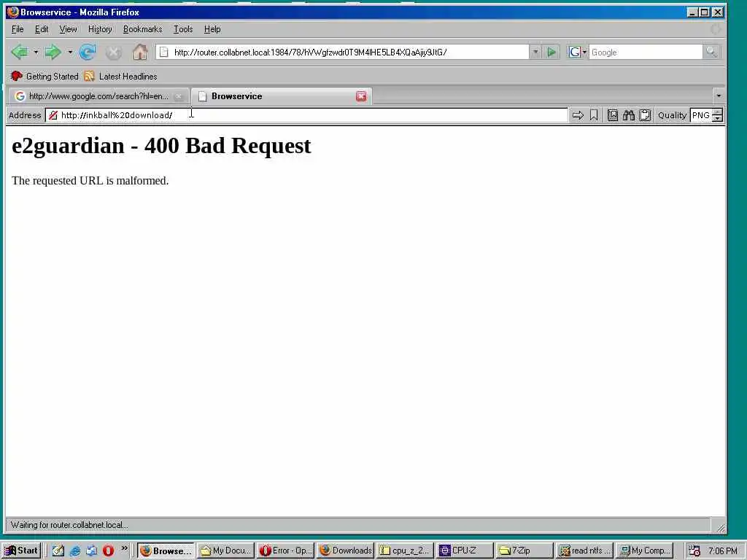Switch to Error - Opera taskbar button

pyautogui.click(x=285, y=551)
